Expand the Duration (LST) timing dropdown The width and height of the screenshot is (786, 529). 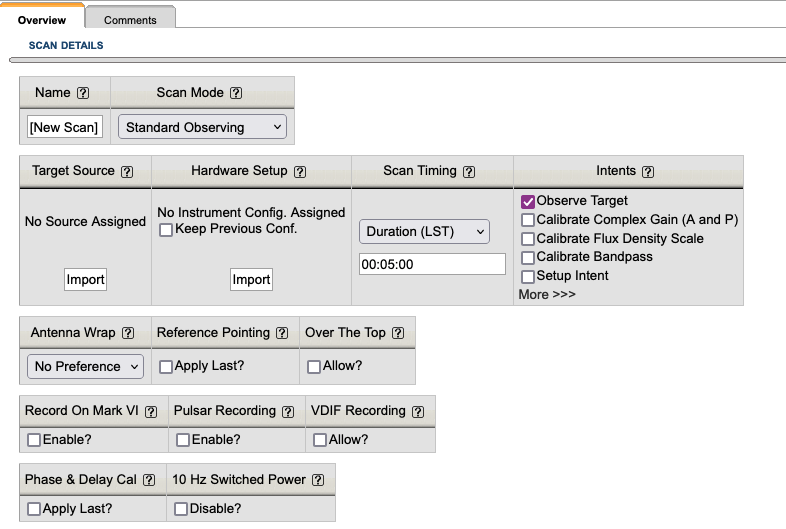(425, 231)
